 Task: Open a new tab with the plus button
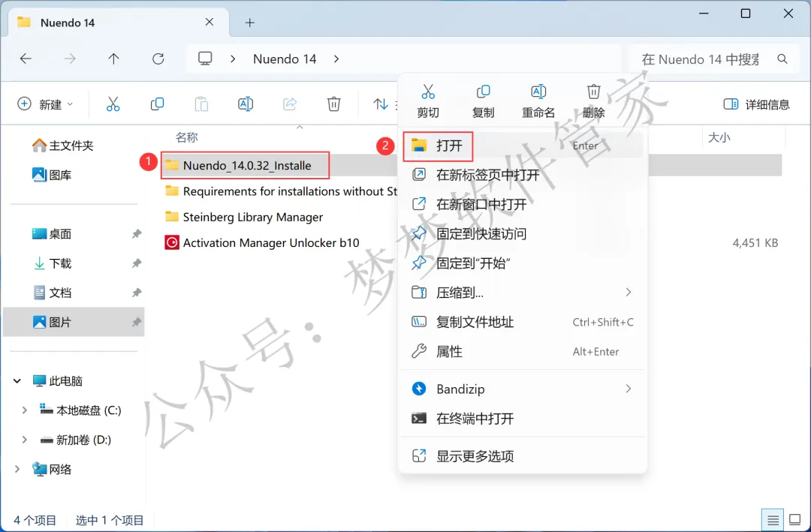[250, 23]
